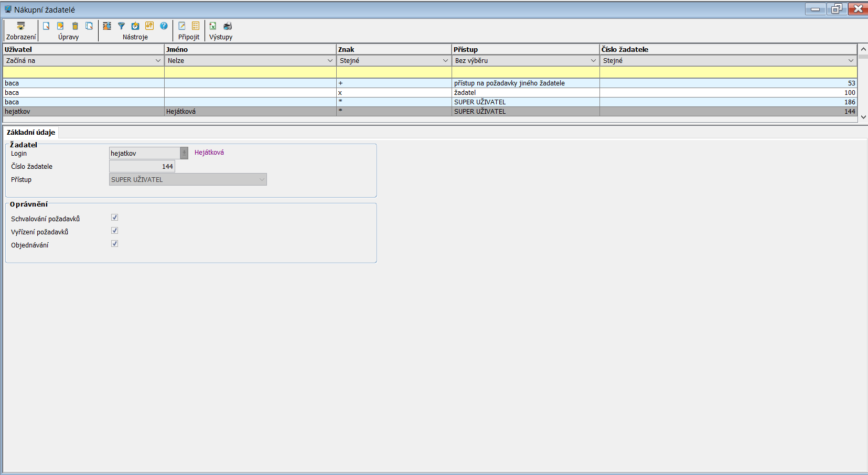The image size is (868, 475).
Task: Click the Excel export icon
Action: click(x=213, y=26)
